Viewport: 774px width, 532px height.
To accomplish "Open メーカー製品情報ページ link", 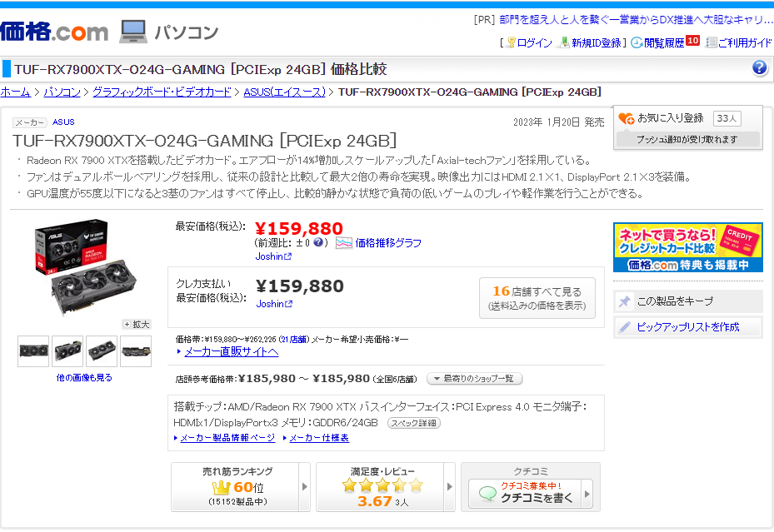I will tap(227, 438).
